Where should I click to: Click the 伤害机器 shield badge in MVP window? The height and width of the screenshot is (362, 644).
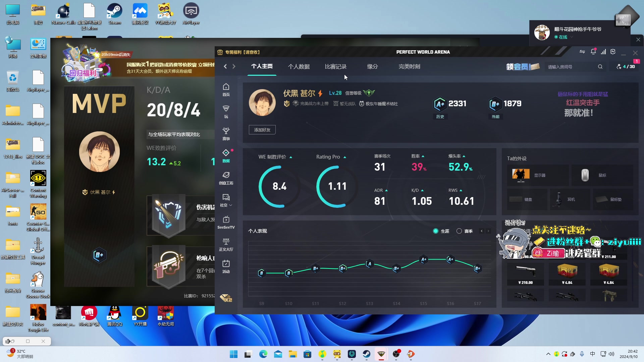pos(169,216)
